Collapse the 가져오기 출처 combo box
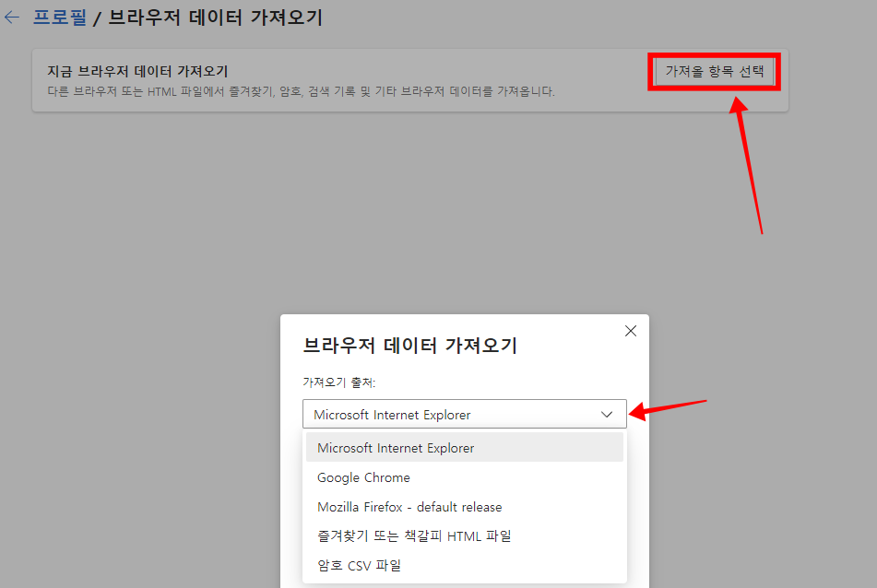 464,414
